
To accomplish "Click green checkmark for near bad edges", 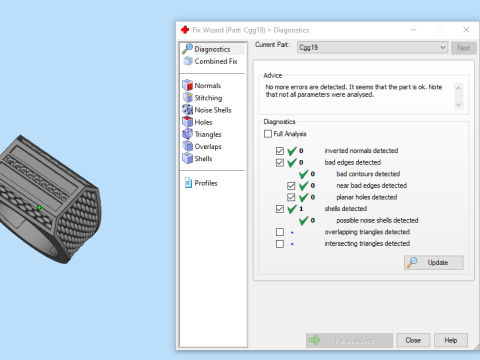I will pyautogui.click(x=304, y=186).
